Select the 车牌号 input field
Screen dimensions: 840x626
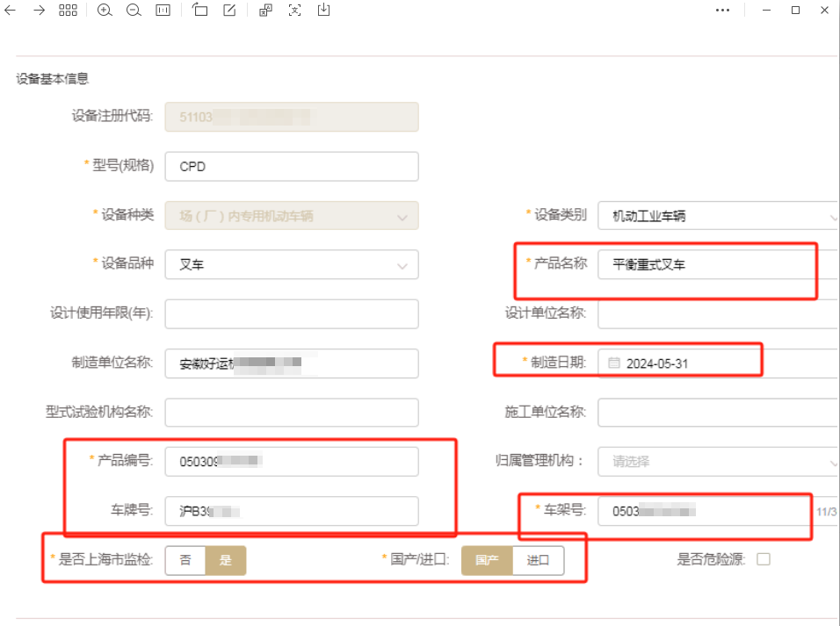291,511
